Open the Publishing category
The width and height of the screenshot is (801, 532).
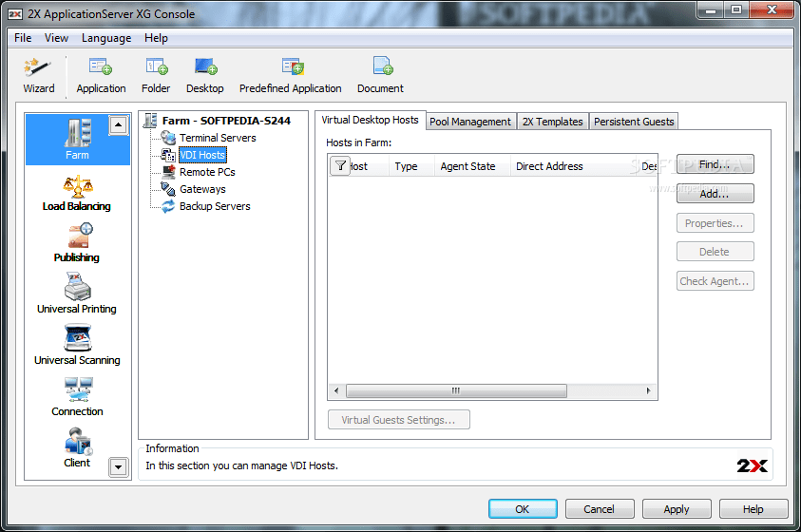[x=77, y=243]
